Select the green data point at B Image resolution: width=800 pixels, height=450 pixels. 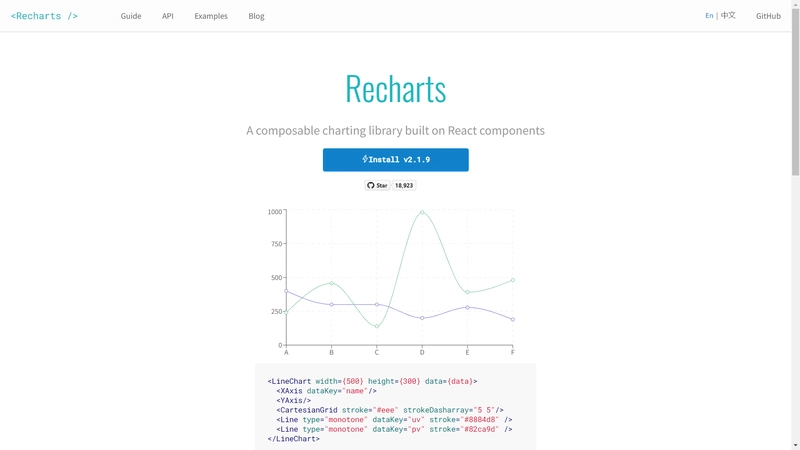[x=332, y=283]
